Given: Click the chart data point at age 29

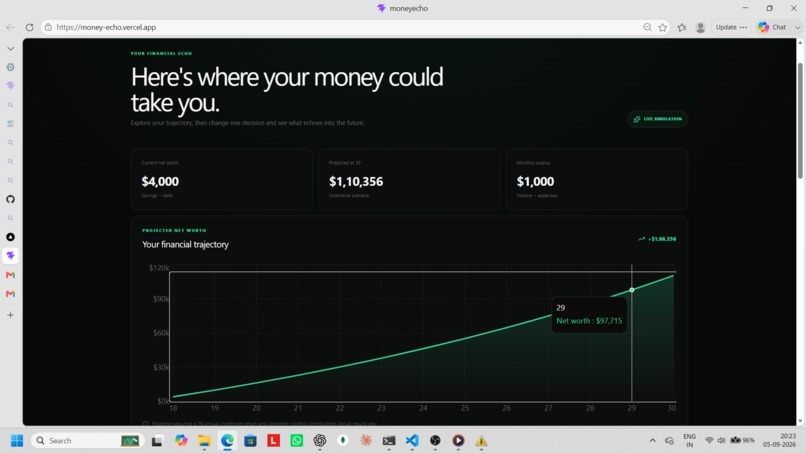Looking at the screenshot, I should (632, 290).
